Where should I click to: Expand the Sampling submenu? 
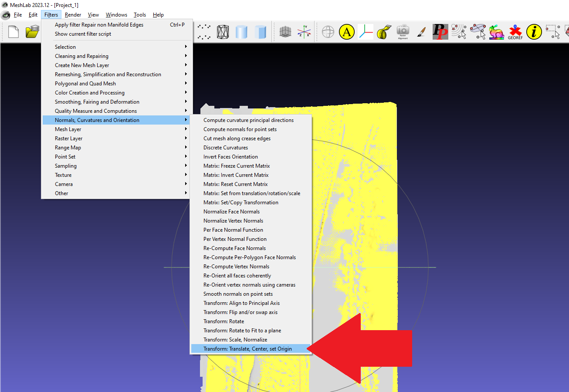[x=116, y=166]
